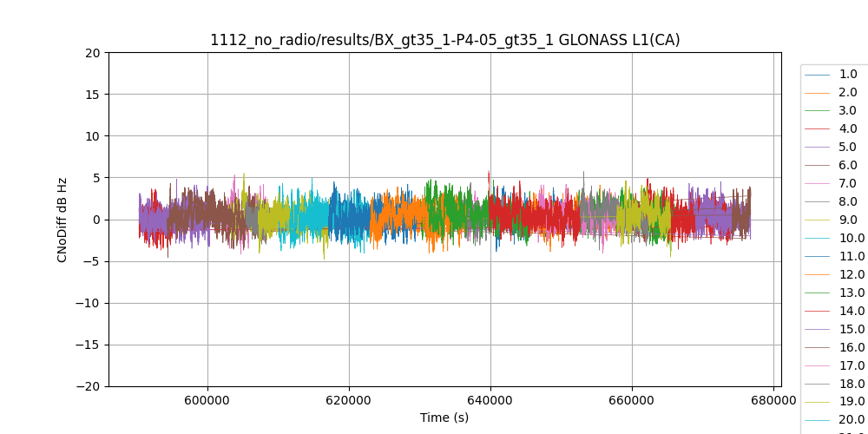Click the 640000 x-axis tick label
This screenshot has height=434, width=868.
(x=490, y=400)
